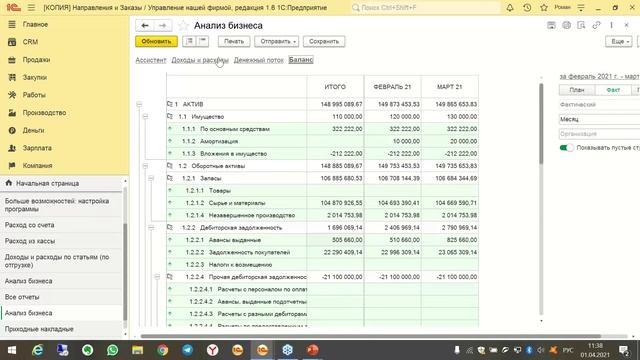Open the period link за февраль 2021
This screenshot has height=360, width=640.
pyautogui.click(x=599, y=76)
